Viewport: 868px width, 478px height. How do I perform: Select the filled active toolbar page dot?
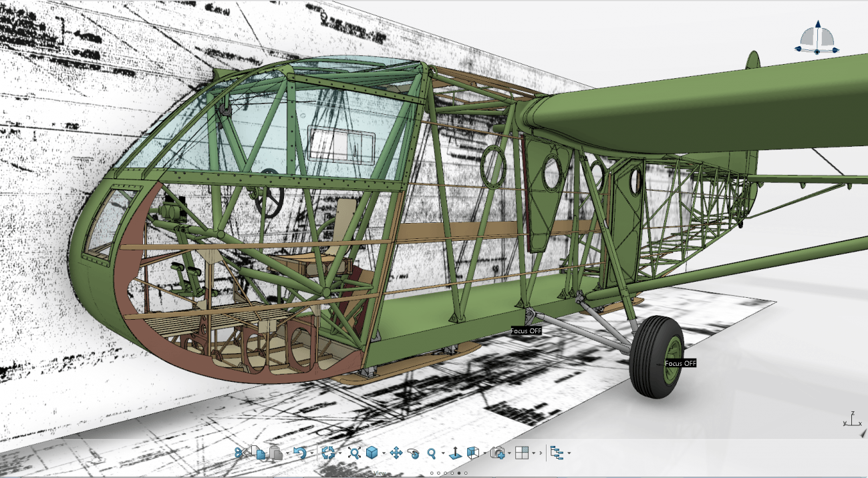(458, 473)
